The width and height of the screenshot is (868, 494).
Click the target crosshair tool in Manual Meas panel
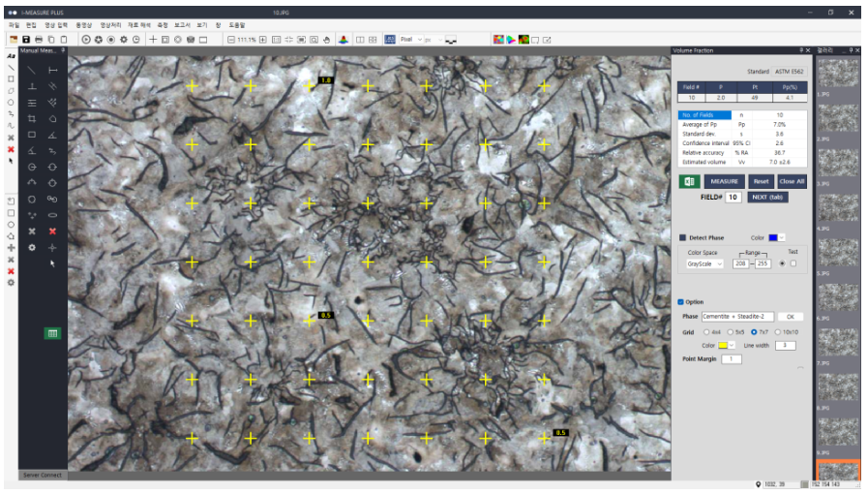52,248
